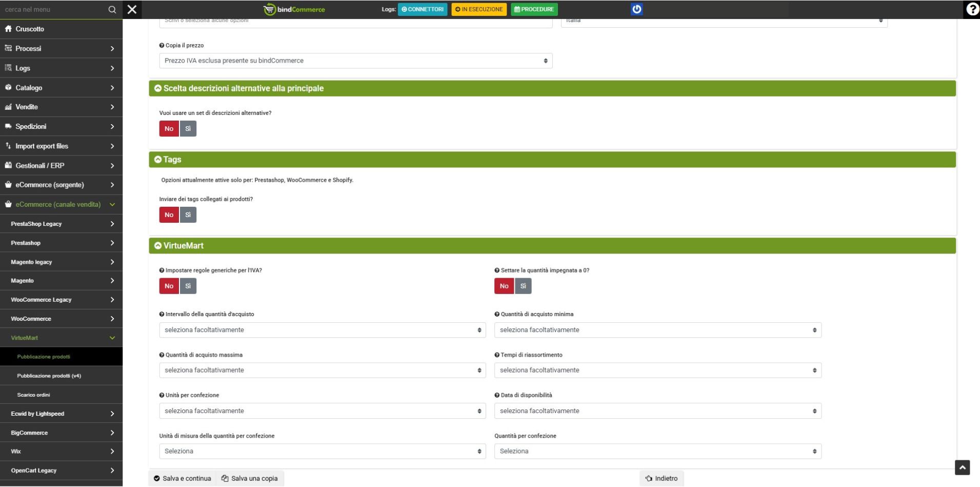Click the Salva e continua button
The height and width of the screenshot is (487, 980).
coord(182,478)
